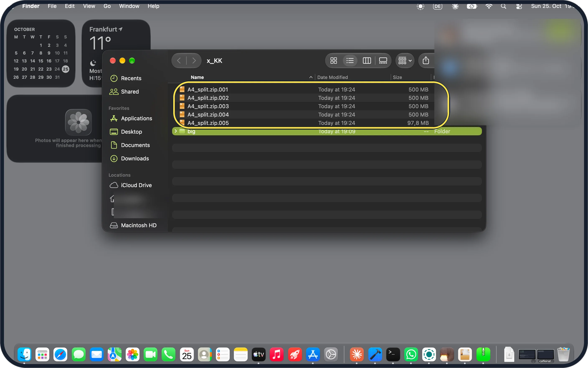Open System Settings from the Dock
588x368 pixels.
(x=331, y=354)
